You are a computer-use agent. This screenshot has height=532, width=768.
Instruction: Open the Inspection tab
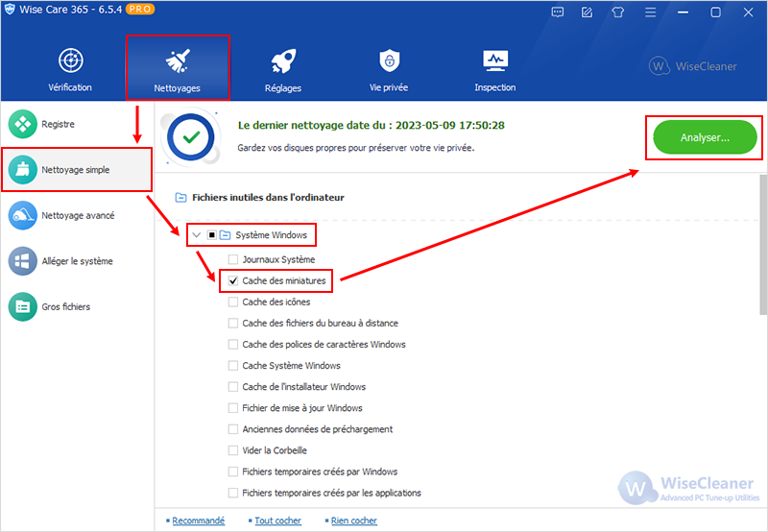[494, 68]
